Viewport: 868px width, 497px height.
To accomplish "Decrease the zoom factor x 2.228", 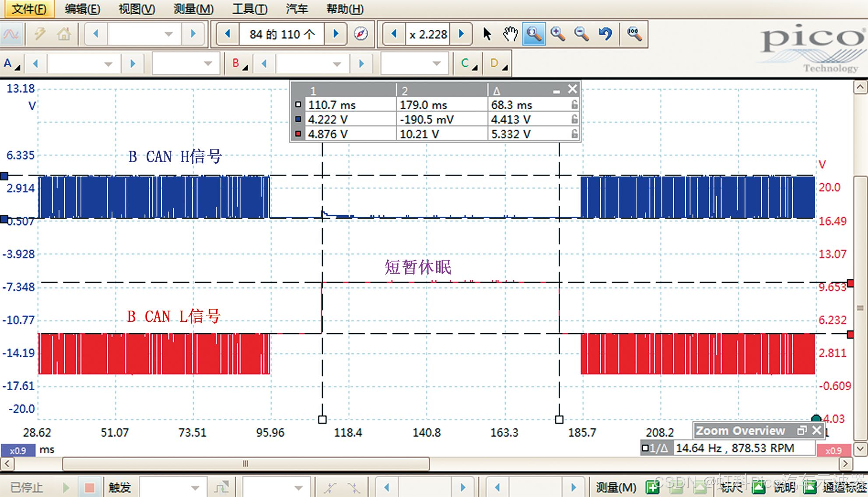I will coord(394,34).
